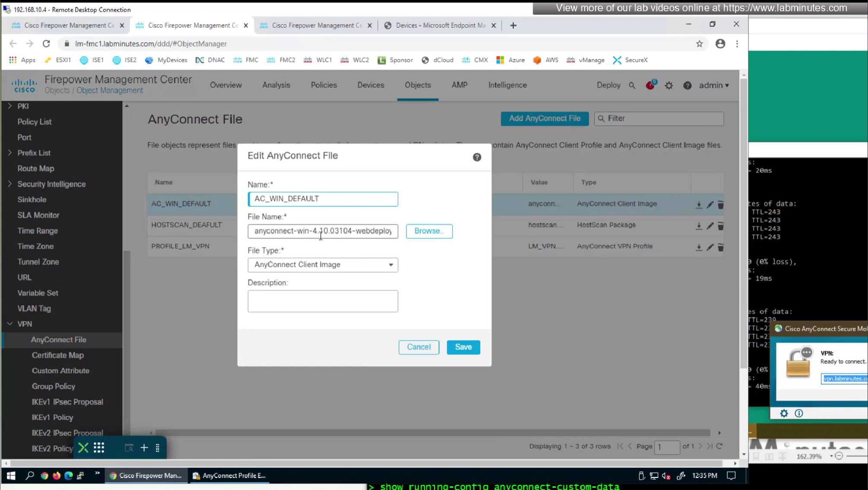Click delete trash icon for PROFILE_LM_VPN row
This screenshot has width=868, height=490.
(720, 247)
